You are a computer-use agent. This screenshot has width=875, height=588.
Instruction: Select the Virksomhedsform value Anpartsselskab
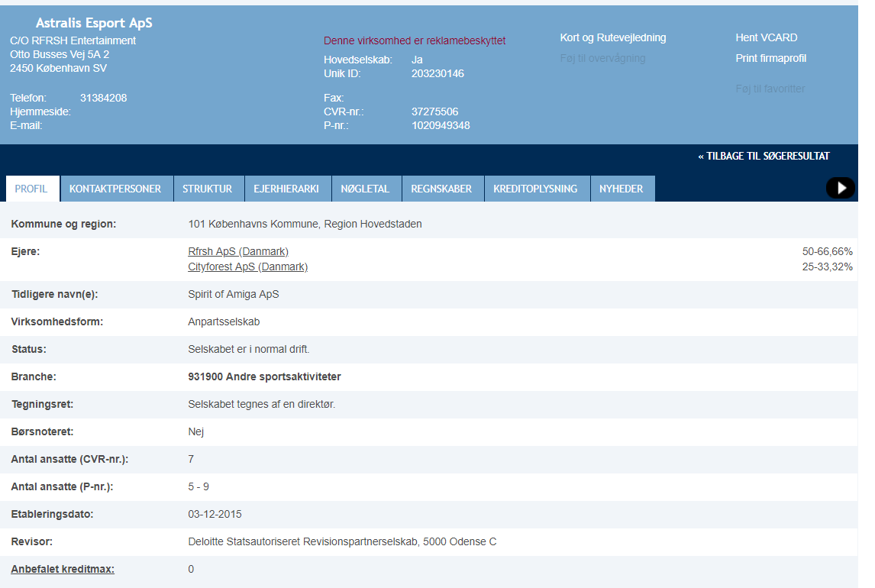point(224,322)
